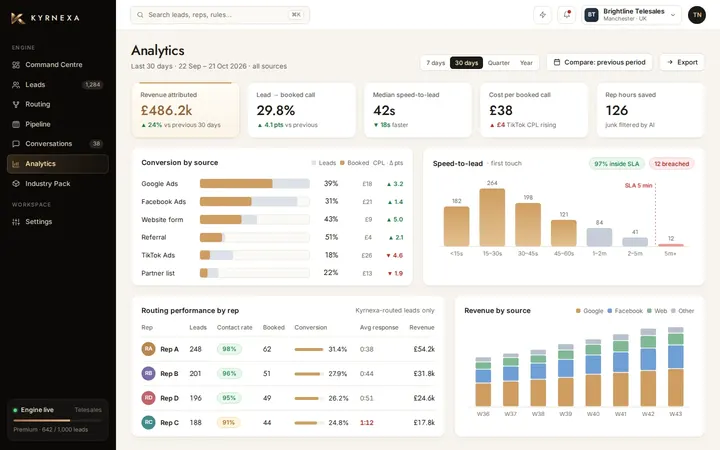Sort table by Contact rate column
Viewport: 720px width, 450px height.
[x=235, y=327]
